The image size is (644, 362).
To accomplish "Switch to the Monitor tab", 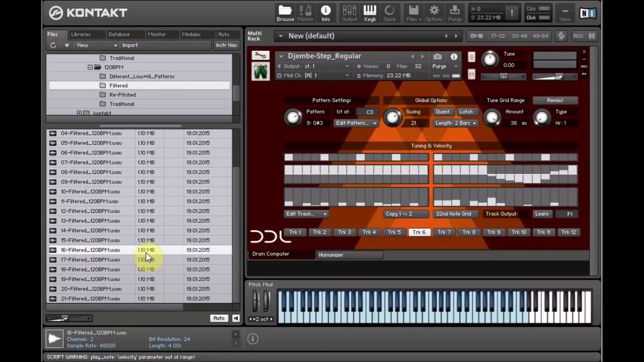I will coord(156,34).
